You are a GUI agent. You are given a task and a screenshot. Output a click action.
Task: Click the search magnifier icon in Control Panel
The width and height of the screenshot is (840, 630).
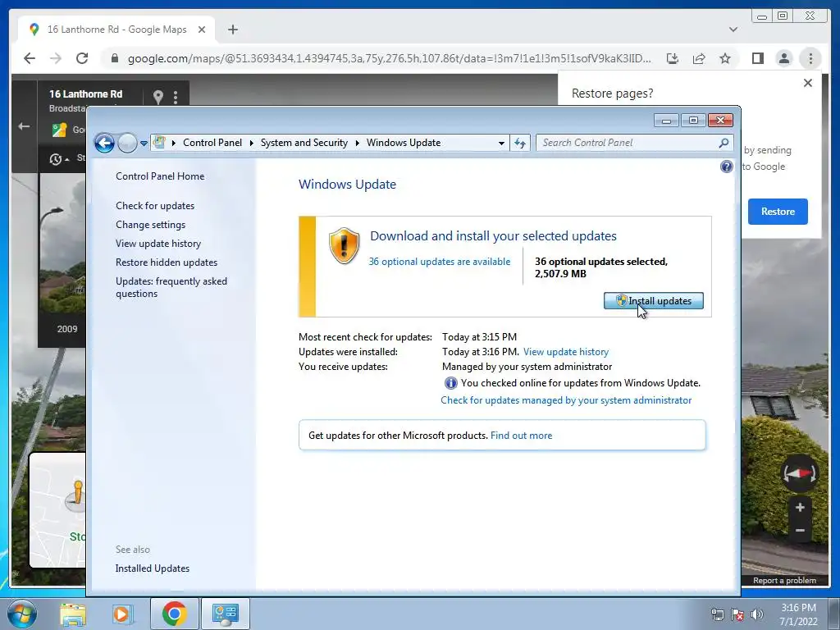[724, 143]
